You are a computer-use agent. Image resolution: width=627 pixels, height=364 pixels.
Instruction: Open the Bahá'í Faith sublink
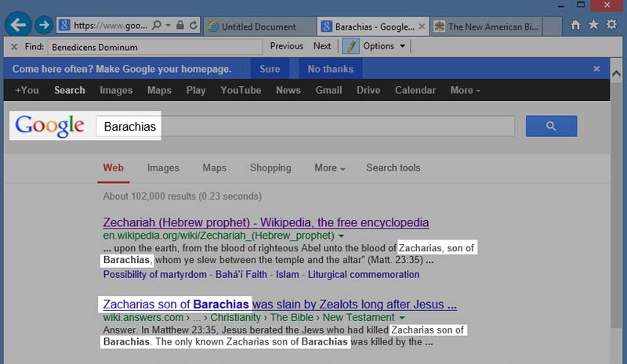pos(241,275)
